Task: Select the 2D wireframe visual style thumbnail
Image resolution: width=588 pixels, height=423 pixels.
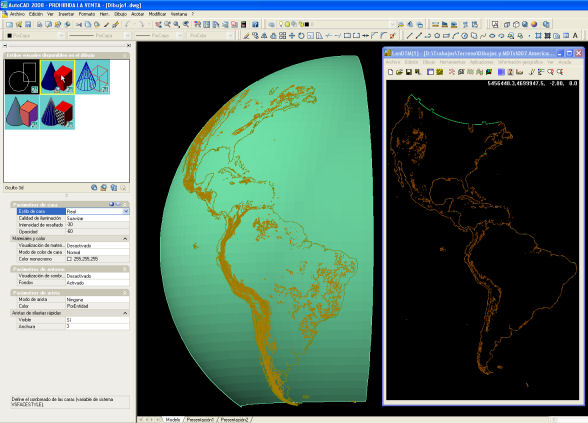Action: pyautogui.click(x=22, y=77)
